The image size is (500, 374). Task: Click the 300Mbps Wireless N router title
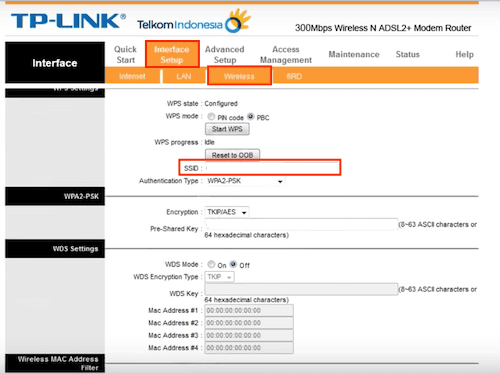click(383, 28)
